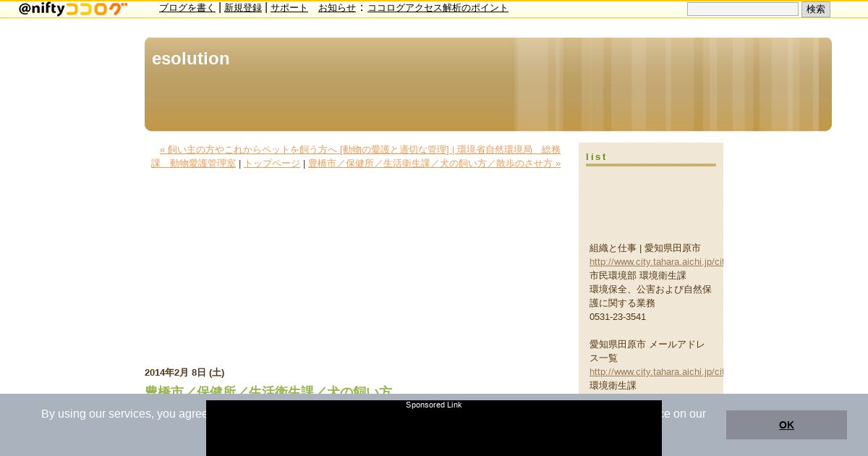
Task: Open the 新規登録 link
Action: [x=243, y=8]
